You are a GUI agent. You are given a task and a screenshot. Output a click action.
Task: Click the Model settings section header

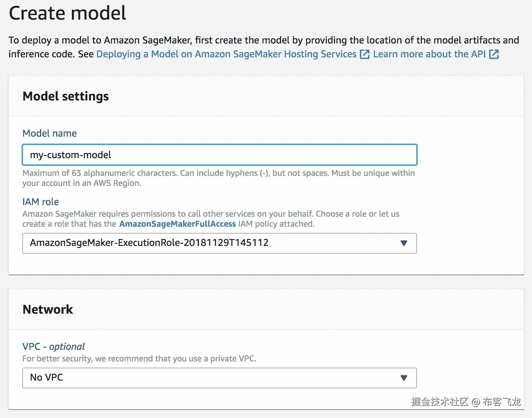pyautogui.click(x=66, y=96)
